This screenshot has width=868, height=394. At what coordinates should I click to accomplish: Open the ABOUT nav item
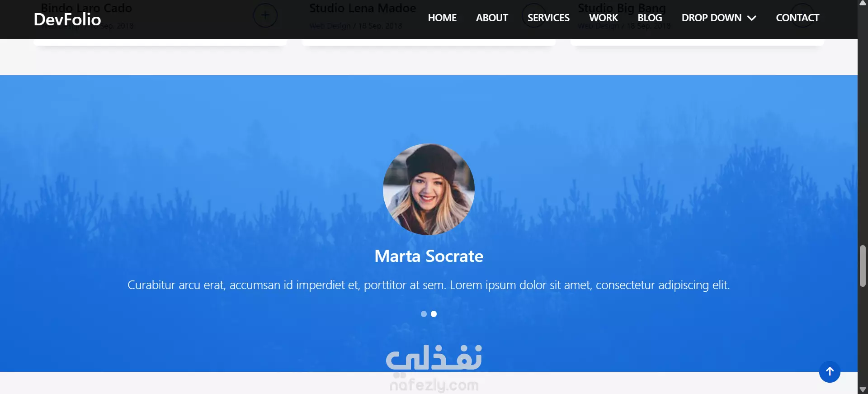[x=492, y=18]
